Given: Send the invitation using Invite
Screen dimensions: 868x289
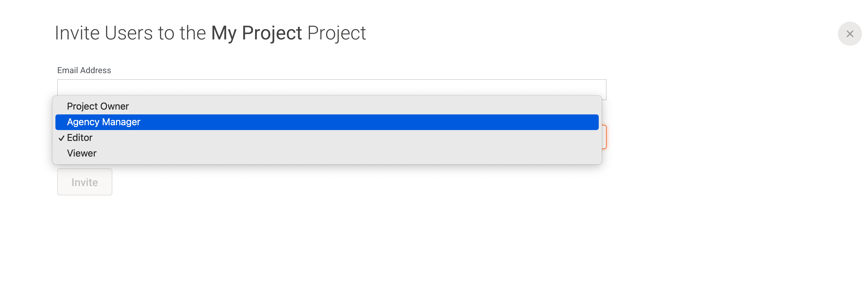Looking at the screenshot, I should pos(85,182).
